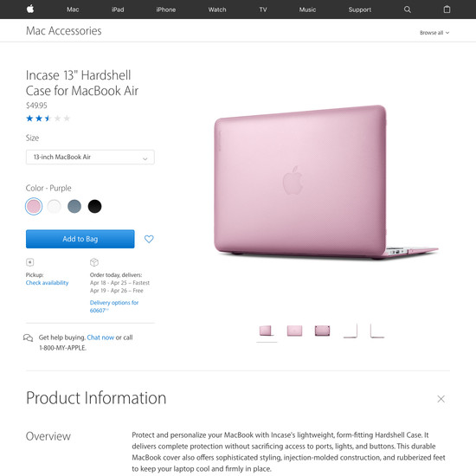Select the black color swatch
476x476 pixels.
(x=94, y=207)
